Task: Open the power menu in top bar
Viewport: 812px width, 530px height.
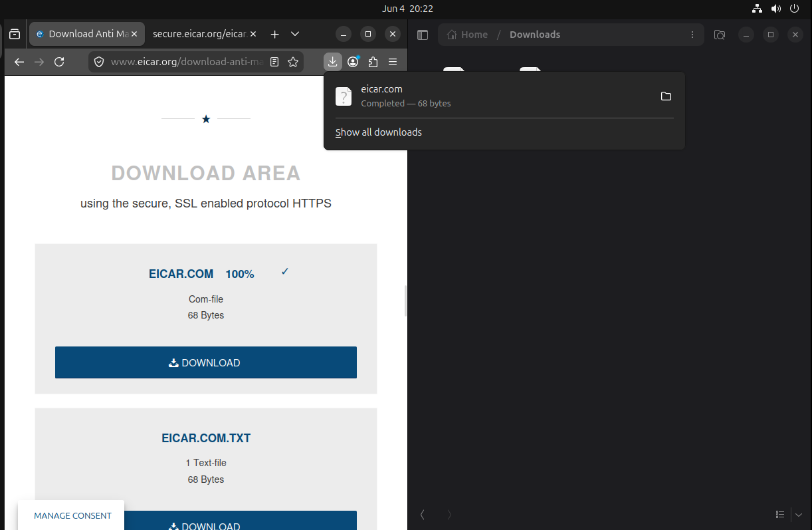Action: click(x=794, y=9)
